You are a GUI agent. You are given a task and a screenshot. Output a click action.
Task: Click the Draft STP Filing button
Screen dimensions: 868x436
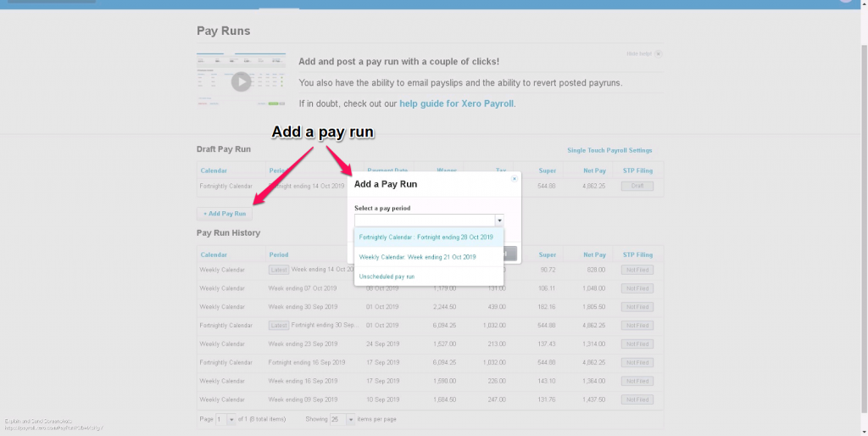pos(637,186)
